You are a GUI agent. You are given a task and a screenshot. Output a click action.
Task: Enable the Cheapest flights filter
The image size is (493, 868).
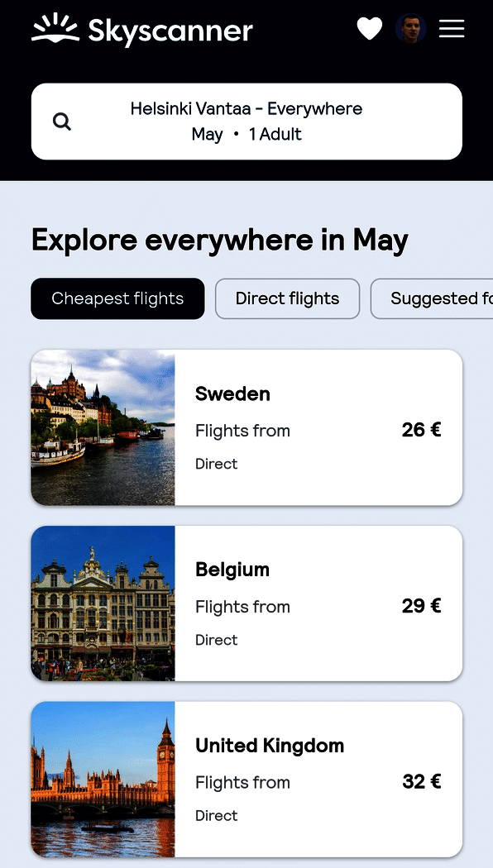pos(117,298)
